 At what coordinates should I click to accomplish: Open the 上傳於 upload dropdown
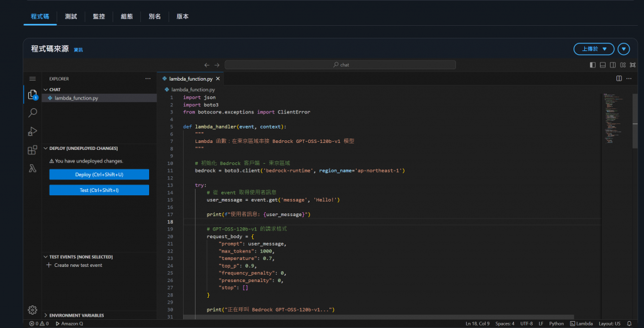(594, 49)
